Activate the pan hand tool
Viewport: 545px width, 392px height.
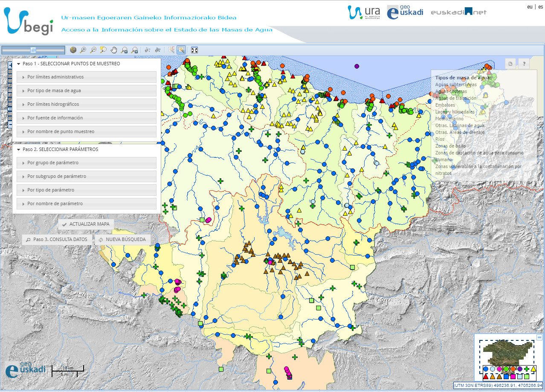point(114,50)
